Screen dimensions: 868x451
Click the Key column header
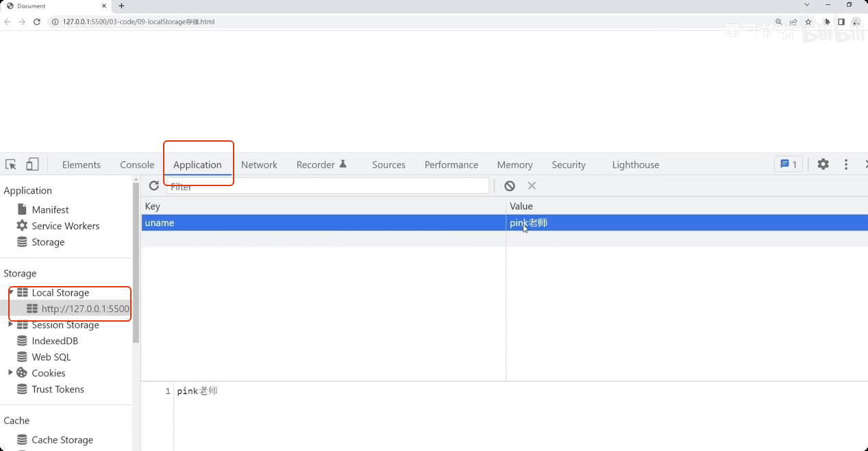(x=323, y=206)
